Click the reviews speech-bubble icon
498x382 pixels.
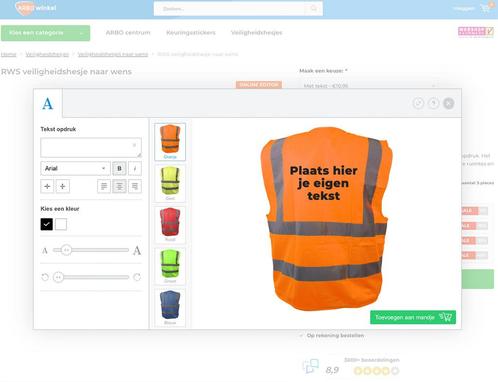coord(311,366)
